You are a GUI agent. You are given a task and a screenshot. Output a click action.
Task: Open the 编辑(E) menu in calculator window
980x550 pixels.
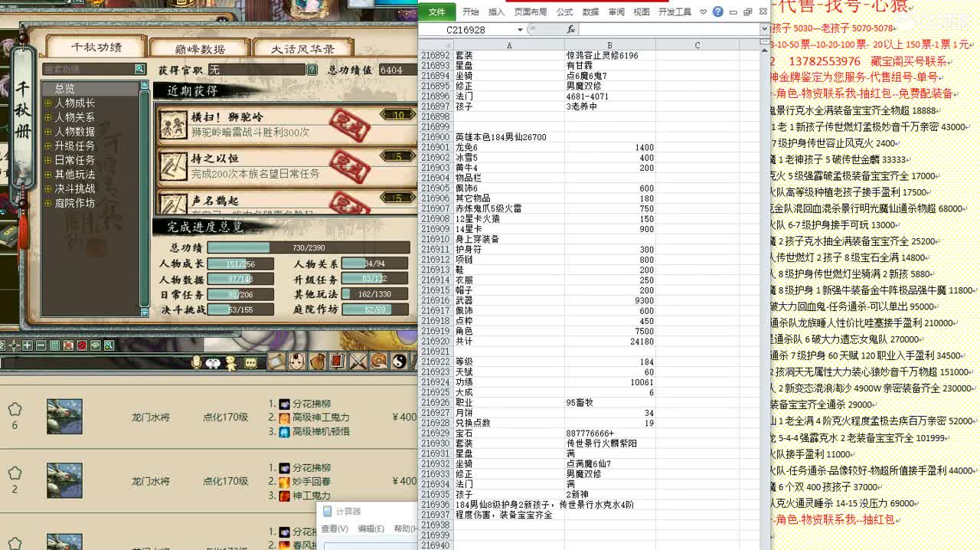[x=371, y=529]
